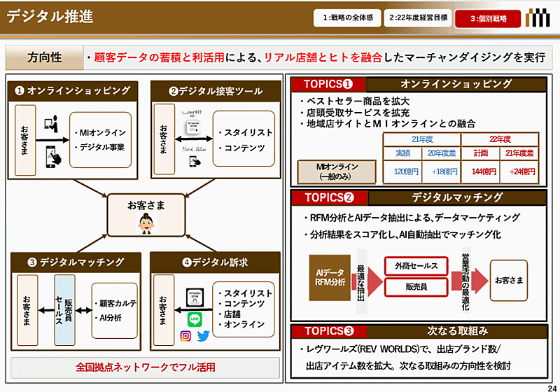
Task: Click the LINE app icon
Action: [x=195, y=318]
